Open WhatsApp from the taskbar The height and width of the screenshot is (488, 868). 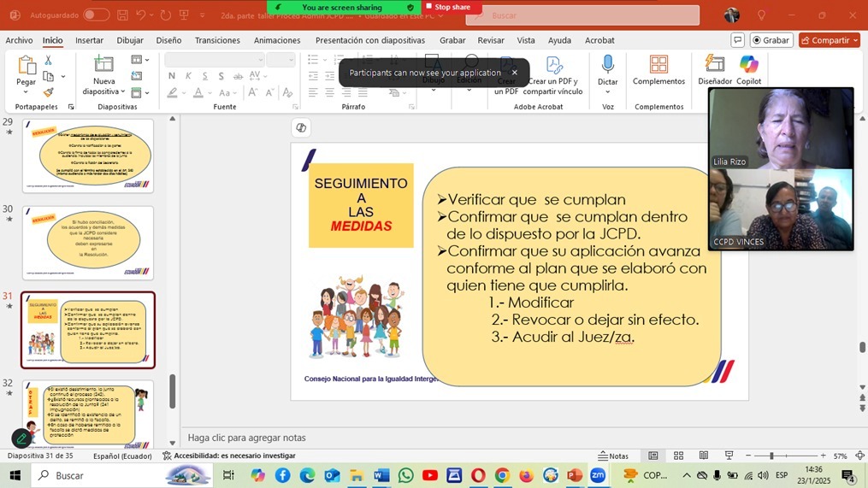[405, 475]
